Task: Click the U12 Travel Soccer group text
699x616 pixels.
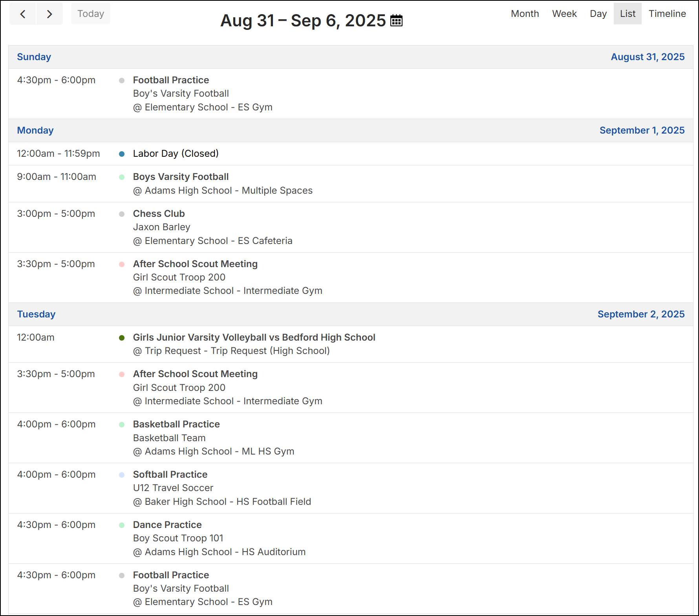Action: pos(173,488)
